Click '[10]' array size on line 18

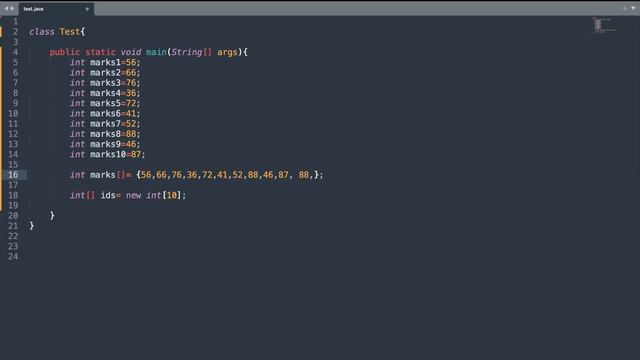171,195
